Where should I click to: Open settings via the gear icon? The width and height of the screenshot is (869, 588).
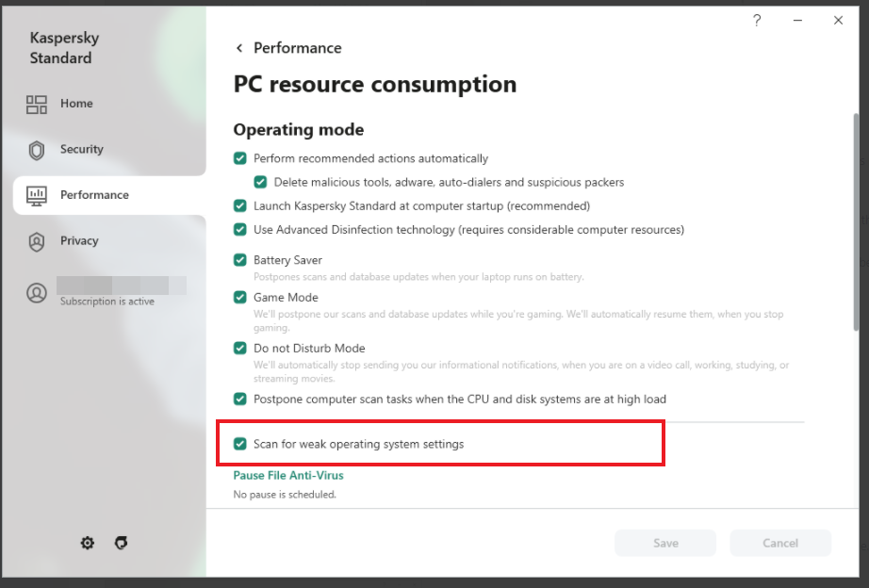(87, 543)
